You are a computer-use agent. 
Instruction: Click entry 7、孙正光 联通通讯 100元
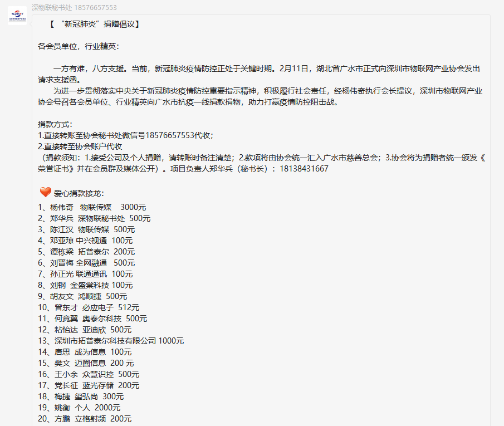85,274
